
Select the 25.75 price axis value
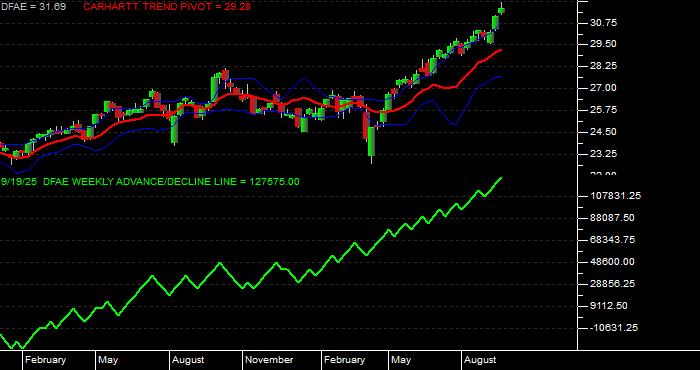pos(604,110)
